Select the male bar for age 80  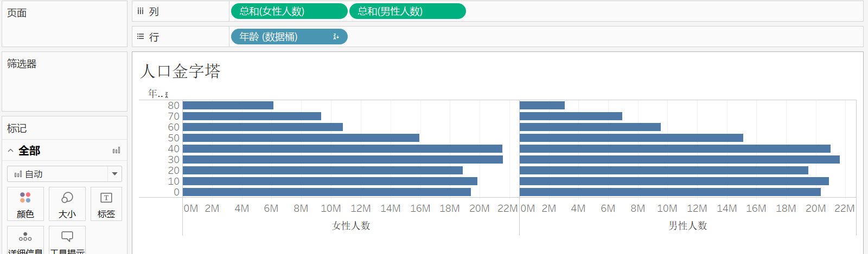click(542, 106)
